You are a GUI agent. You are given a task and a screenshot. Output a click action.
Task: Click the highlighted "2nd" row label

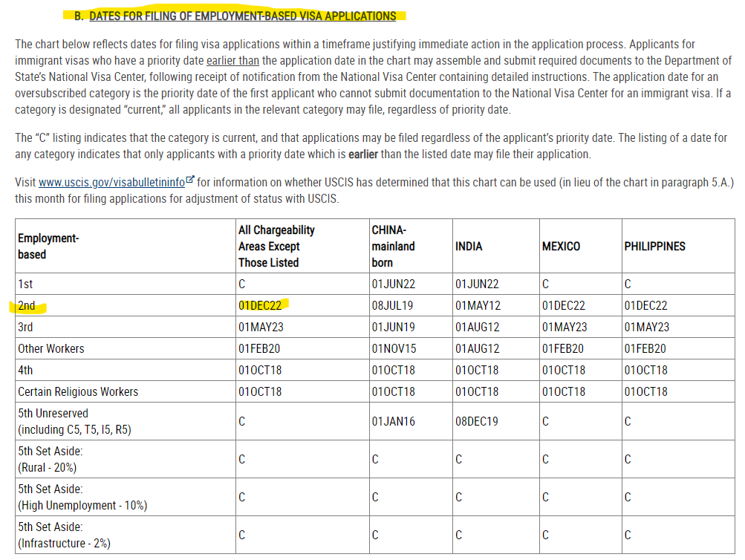click(27, 305)
